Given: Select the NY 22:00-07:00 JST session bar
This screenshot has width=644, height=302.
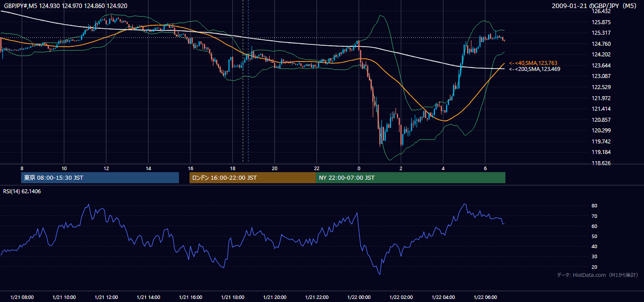Looking at the screenshot, I should [411, 178].
